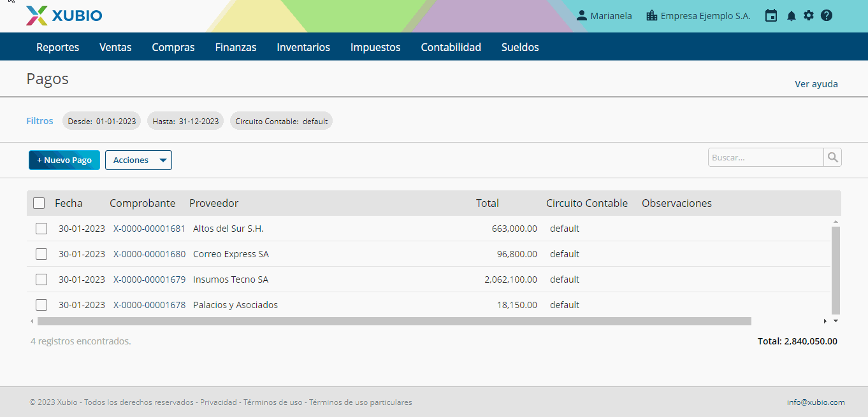Open the Impuestos menu
Viewport: 868px width, 417px height.
[375, 47]
